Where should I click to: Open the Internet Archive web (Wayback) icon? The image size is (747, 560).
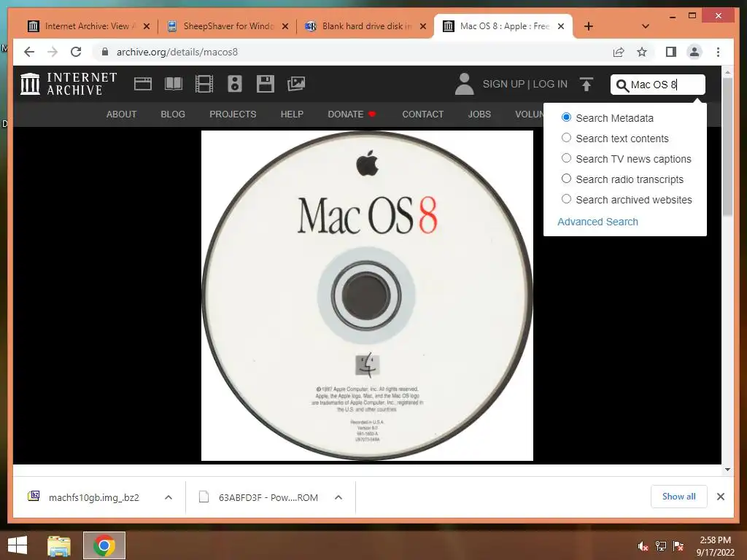tap(143, 84)
